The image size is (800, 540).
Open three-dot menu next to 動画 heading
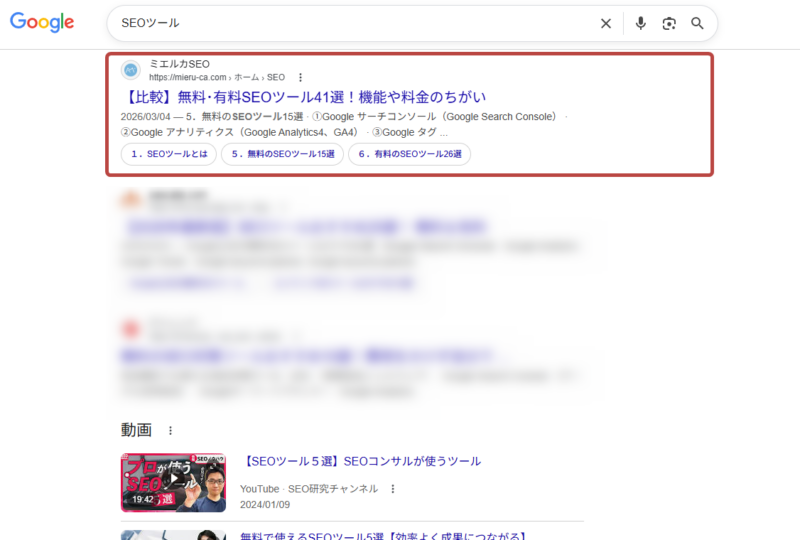point(170,430)
